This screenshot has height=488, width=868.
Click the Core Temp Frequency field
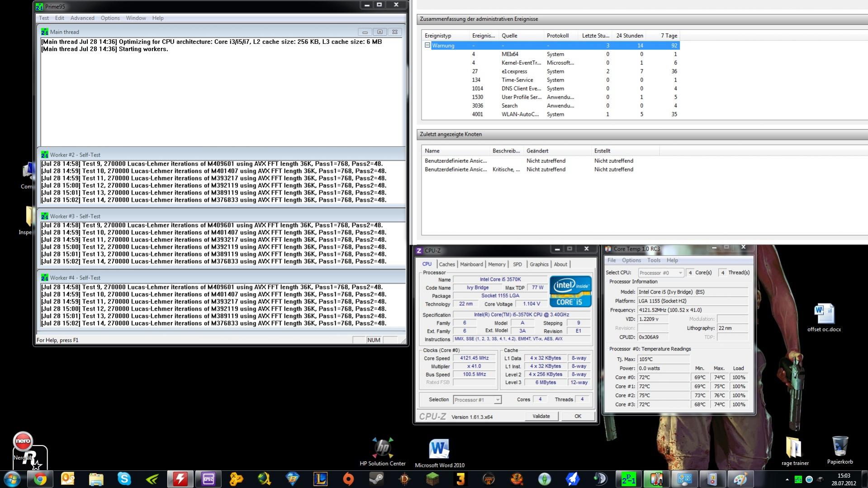[x=693, y=310]
